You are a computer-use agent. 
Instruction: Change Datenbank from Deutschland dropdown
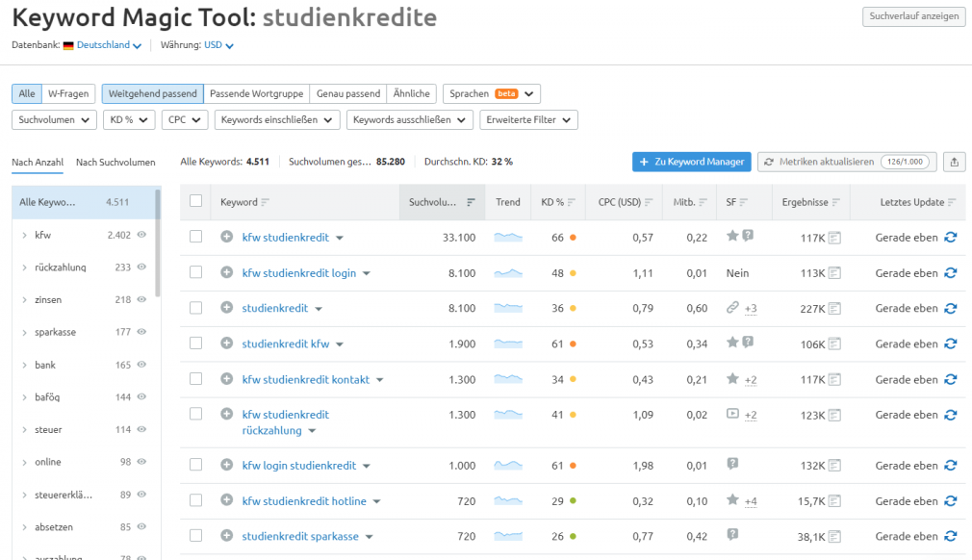109,45
